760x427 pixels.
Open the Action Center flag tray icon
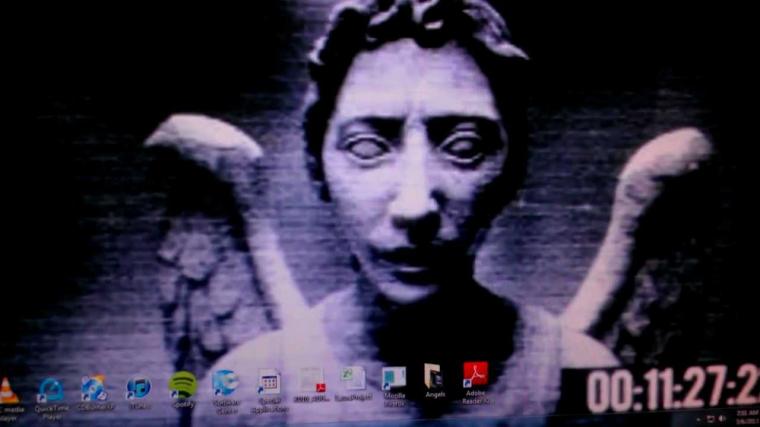coord(710,418)
